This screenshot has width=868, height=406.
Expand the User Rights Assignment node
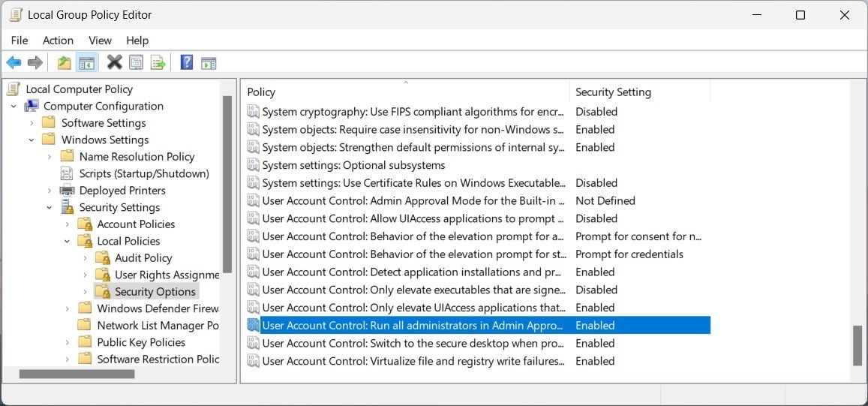pyautogui.click(x=85, y=275)
